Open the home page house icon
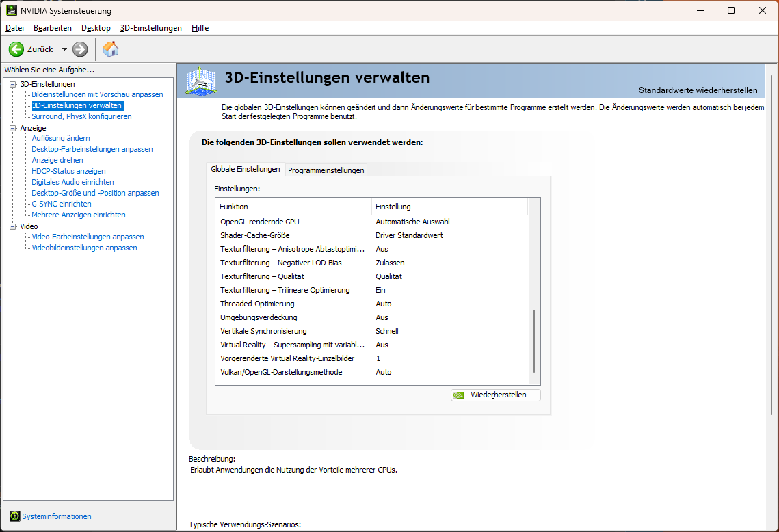Screen dimensions: 779x532 point(111,49)
